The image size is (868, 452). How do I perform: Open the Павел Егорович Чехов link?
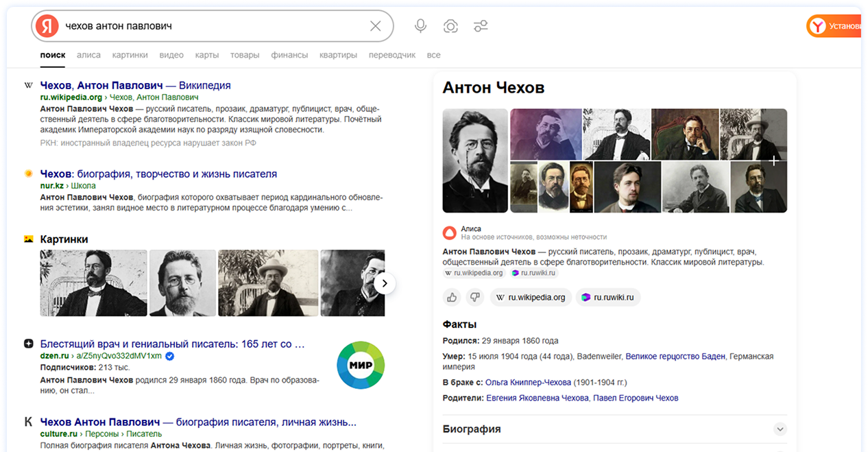636,398
